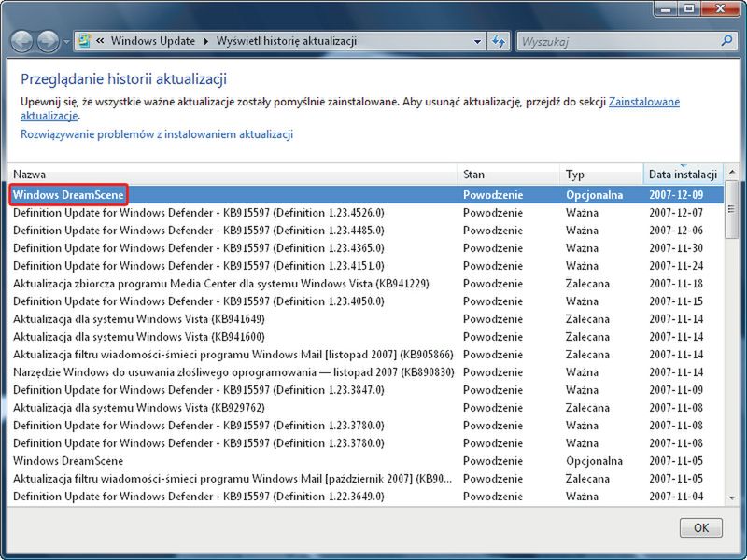Click the Back navigation arrow button
Screen dimensions: 747x560
[22, 42]
